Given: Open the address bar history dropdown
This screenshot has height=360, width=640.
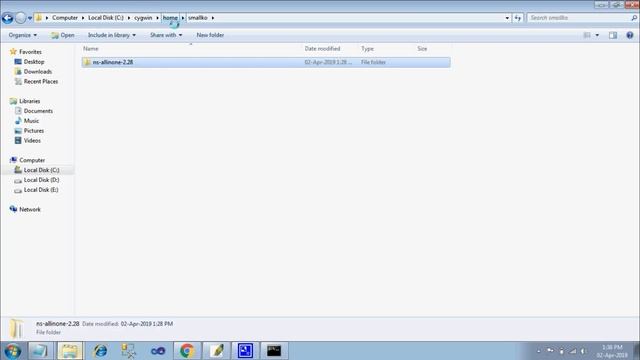Looking at the screenshot, I should pos(507,18).
